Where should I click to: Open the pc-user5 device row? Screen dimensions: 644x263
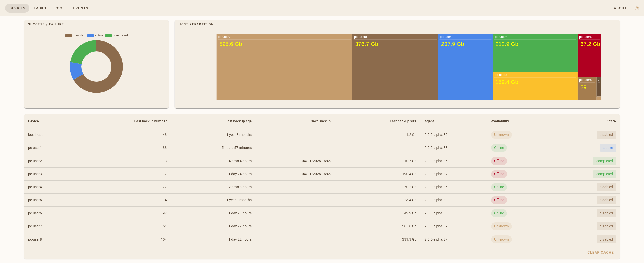pos(322,200)
